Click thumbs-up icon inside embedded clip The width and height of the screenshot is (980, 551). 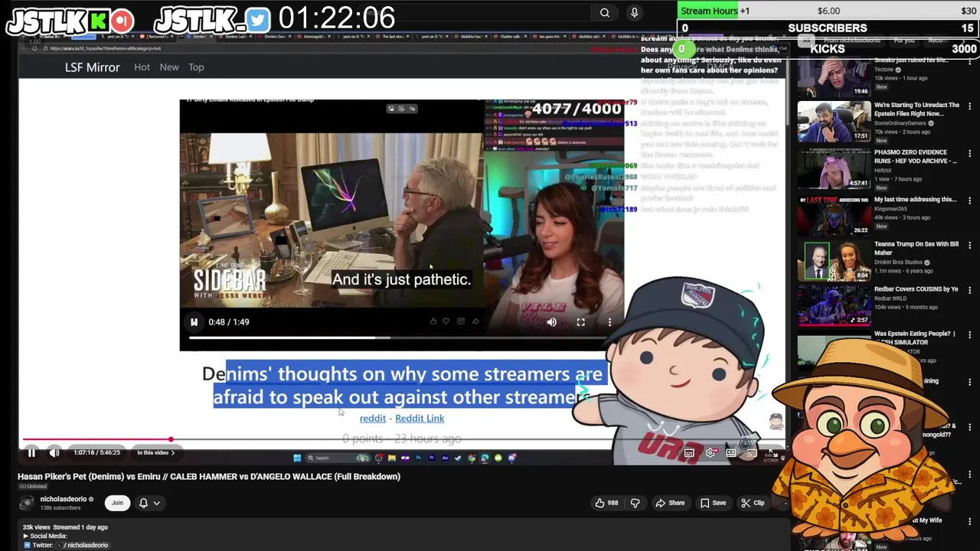tap(433, 321)
